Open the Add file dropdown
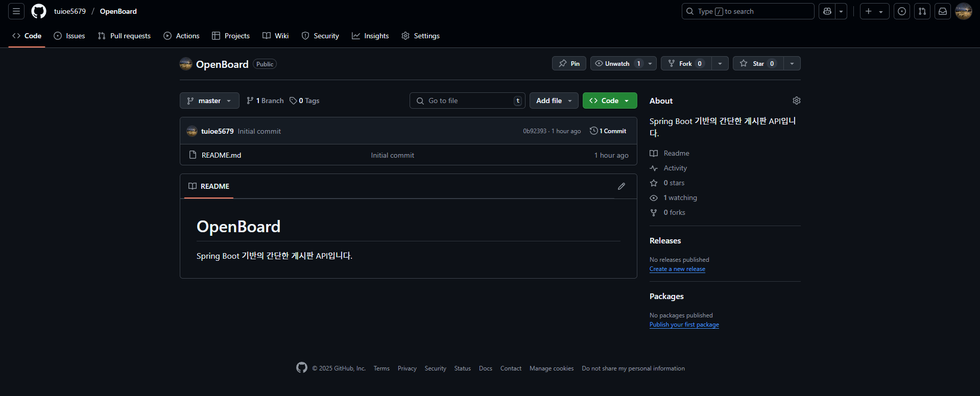 554,101
